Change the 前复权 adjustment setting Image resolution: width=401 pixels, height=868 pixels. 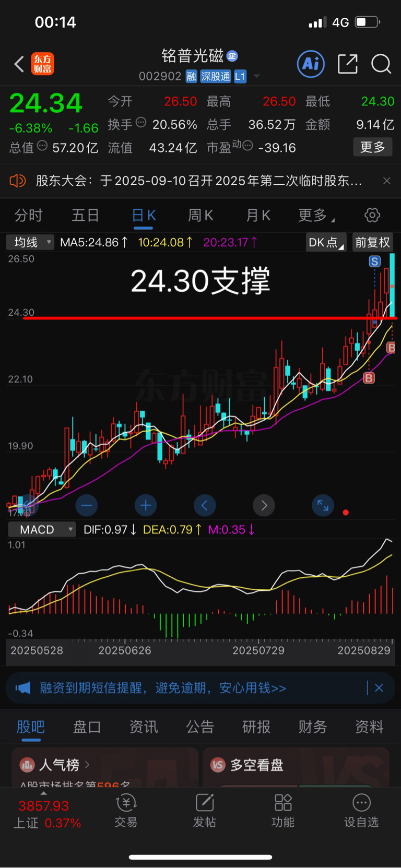click(373, 242)
